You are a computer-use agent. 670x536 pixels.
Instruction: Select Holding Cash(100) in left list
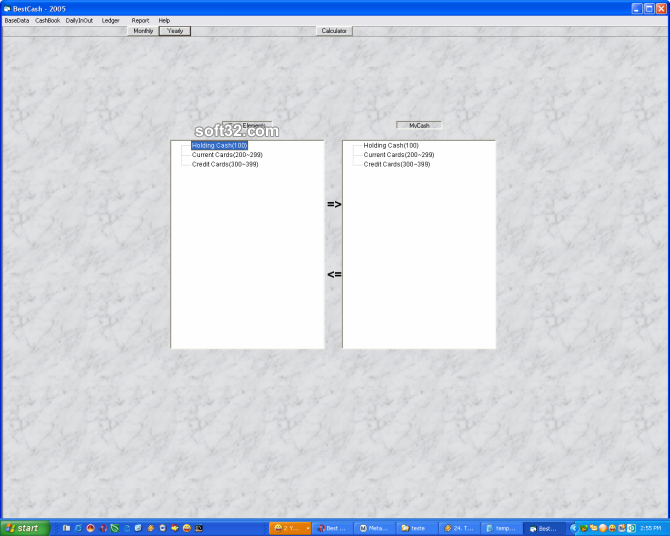tap(220, 145)
